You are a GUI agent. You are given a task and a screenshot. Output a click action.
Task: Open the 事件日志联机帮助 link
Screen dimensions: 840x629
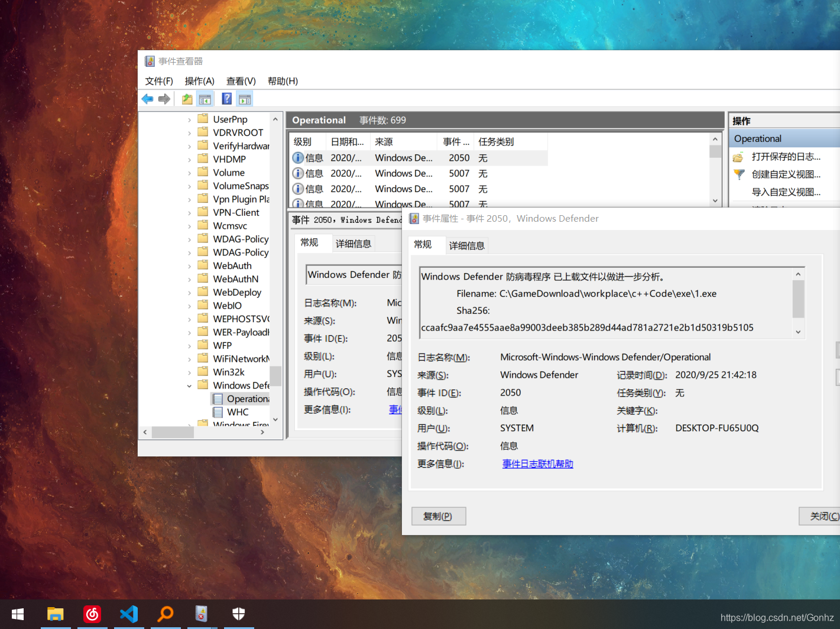(537, 464)
